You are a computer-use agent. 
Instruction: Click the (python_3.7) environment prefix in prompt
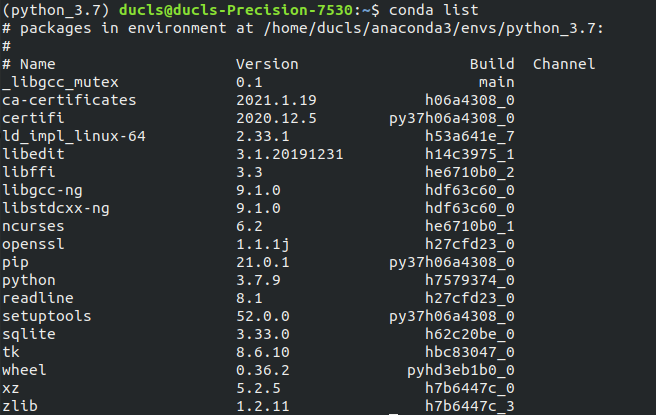tap(56, 11)
